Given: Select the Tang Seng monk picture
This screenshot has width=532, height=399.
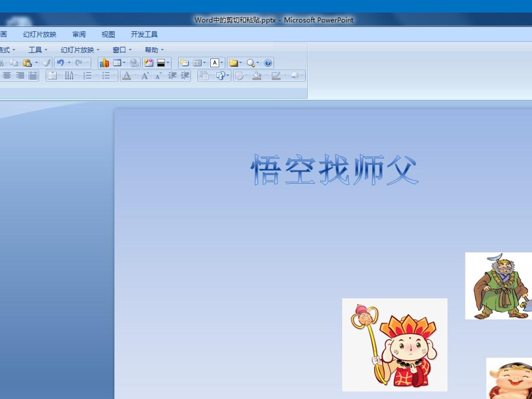Looking at the screenshot, I should (x=395, y=345).
